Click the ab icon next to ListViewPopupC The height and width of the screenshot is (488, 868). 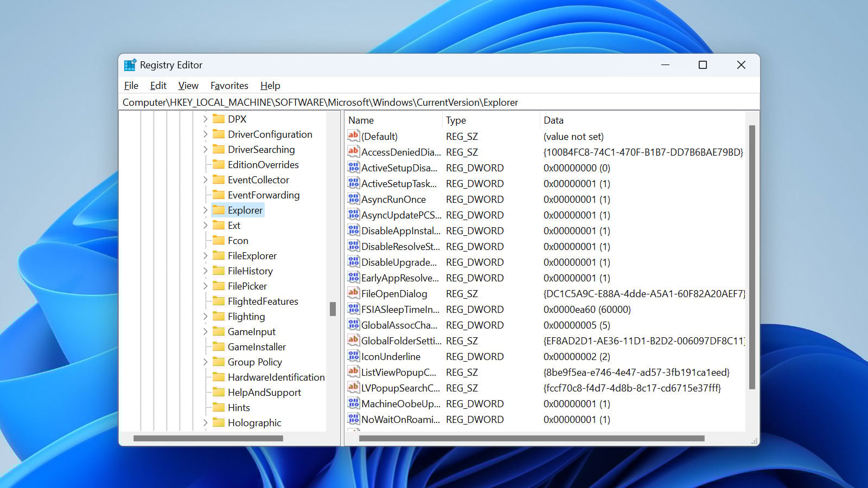353,372
